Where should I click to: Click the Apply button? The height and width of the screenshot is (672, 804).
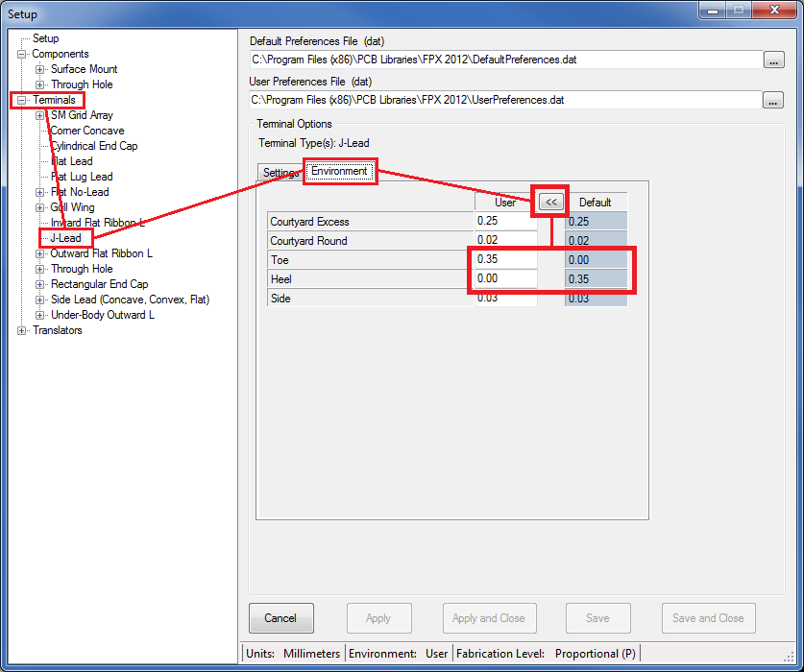coord(378,618)
